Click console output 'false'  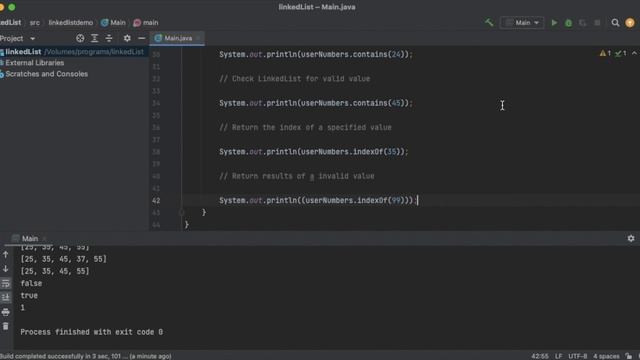31,283
